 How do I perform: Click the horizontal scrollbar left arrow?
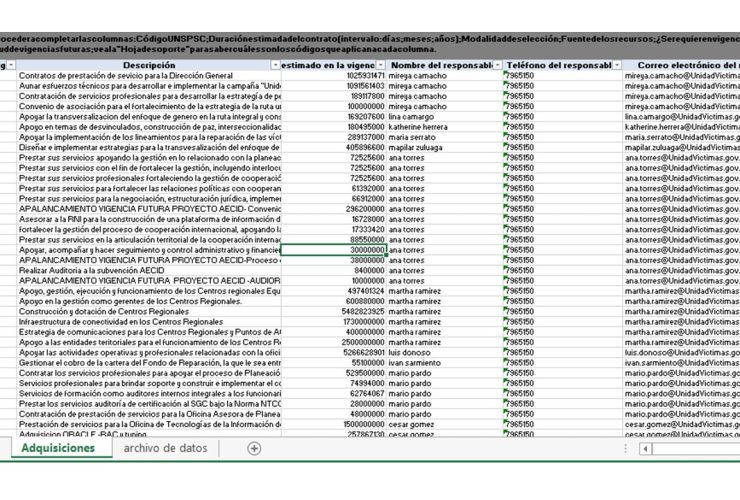pos(645,449)
